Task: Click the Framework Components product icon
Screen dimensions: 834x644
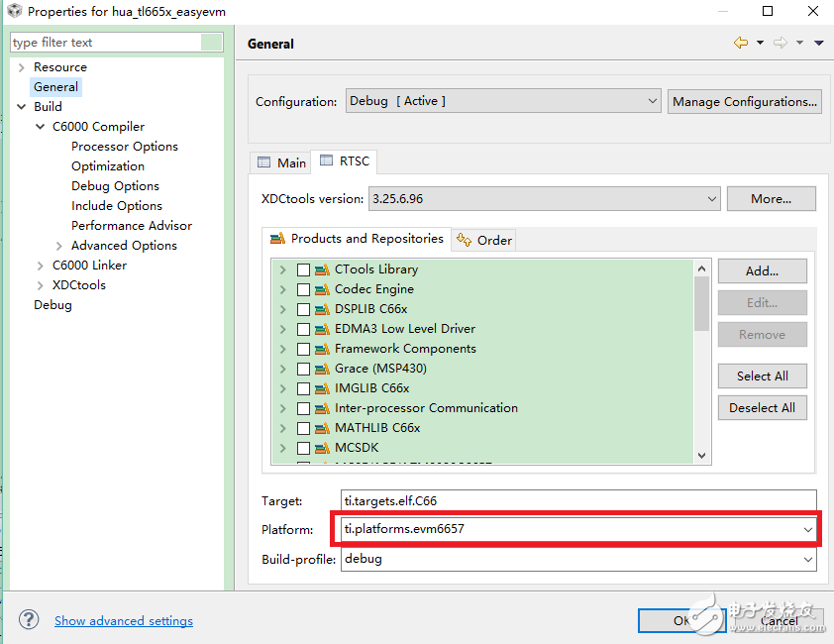Action: point(322,349)
